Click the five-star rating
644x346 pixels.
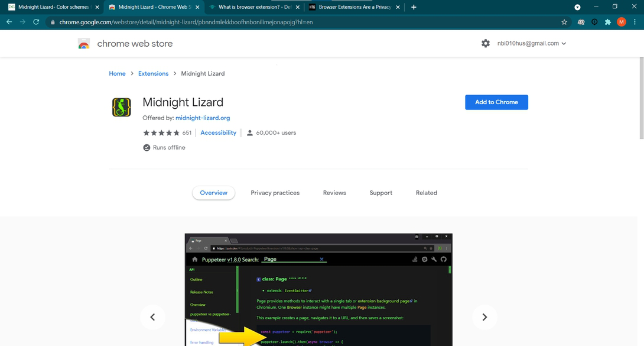[x=161, y=132]
